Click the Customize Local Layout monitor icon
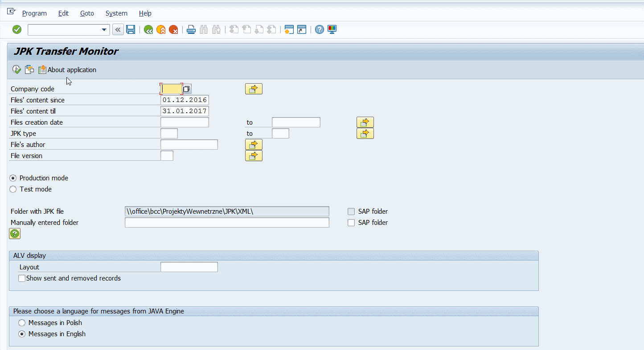Image resolution: width=644 pixels, height=350 pixels. [332, 30]
